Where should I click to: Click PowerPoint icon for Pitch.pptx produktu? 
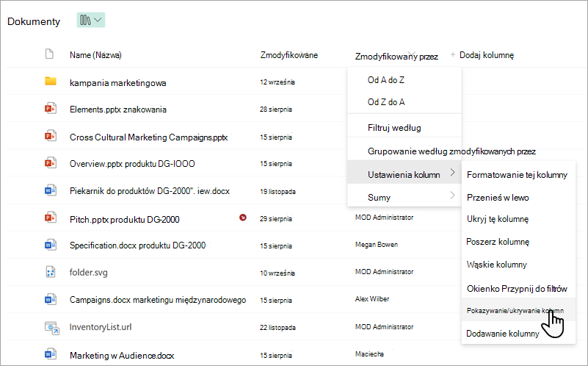[x=51, y=218]
